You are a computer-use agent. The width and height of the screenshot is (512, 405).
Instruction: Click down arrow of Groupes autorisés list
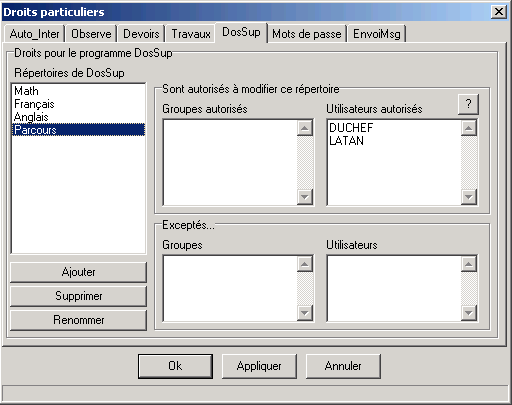305,197
